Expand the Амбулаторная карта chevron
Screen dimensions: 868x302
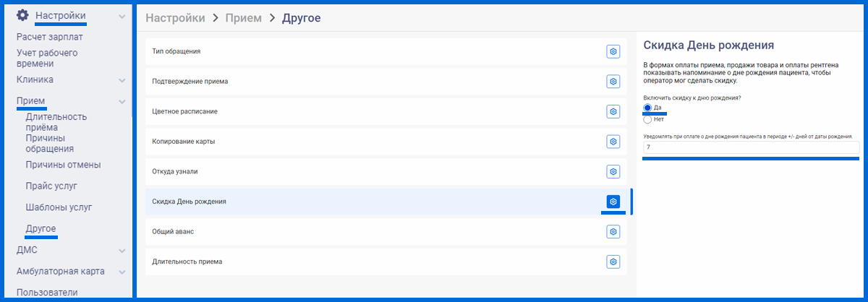click(x=122, y=272)
